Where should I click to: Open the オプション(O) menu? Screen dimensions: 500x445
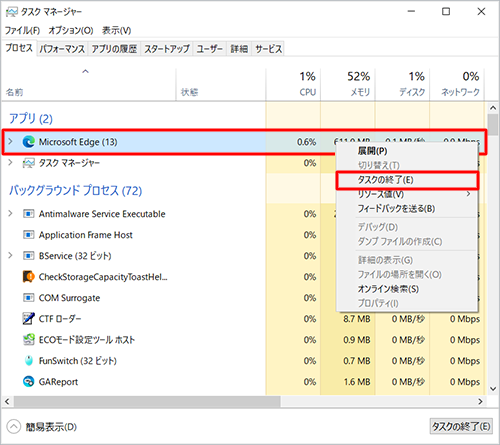tap(71, 30)
